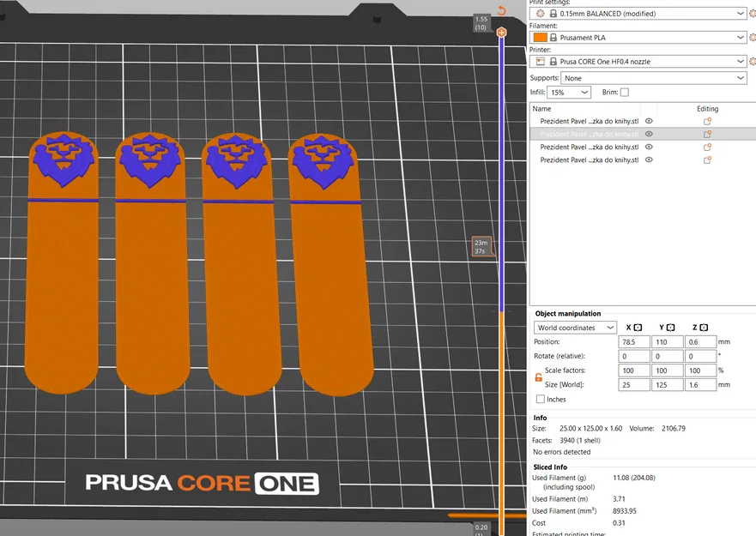Hide the third Prezident Pavel object
Screen dimensions: 756x536
click(649, 147)
